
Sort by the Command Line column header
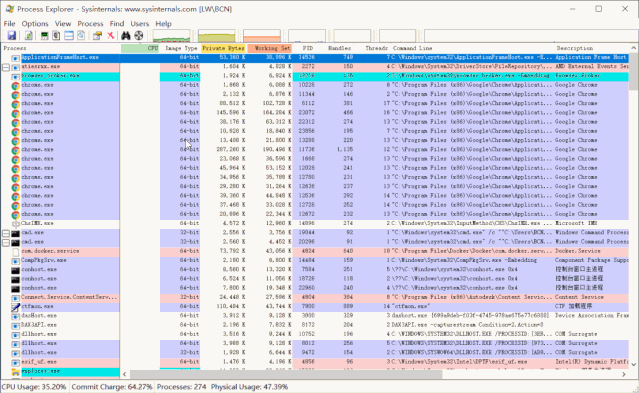[x=472, y=48]
